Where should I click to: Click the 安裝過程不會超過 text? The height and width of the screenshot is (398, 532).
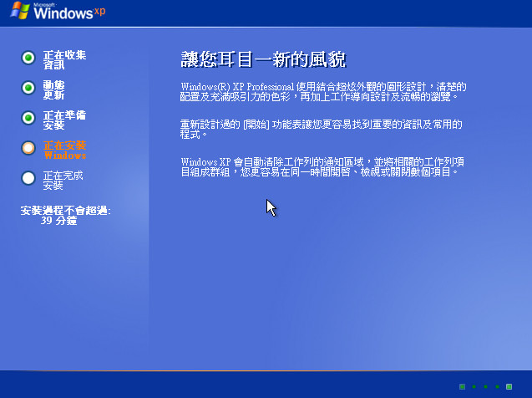[x=65, y=211]
